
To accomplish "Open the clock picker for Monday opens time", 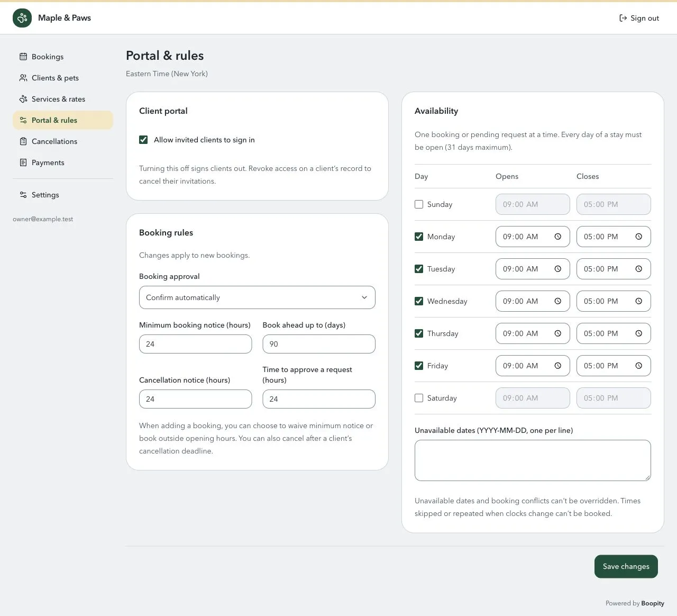I will [x=557, y=237].
